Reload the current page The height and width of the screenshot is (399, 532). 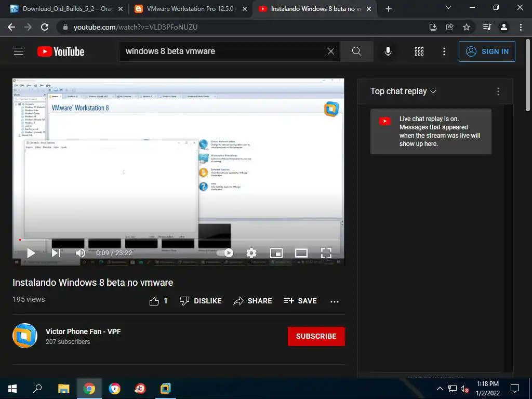45,27
